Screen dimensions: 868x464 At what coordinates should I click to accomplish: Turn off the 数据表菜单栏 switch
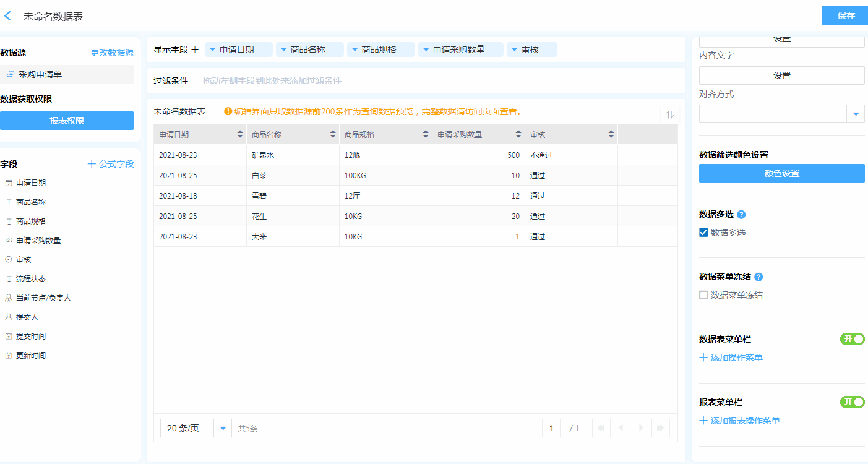tap(852, 339)
